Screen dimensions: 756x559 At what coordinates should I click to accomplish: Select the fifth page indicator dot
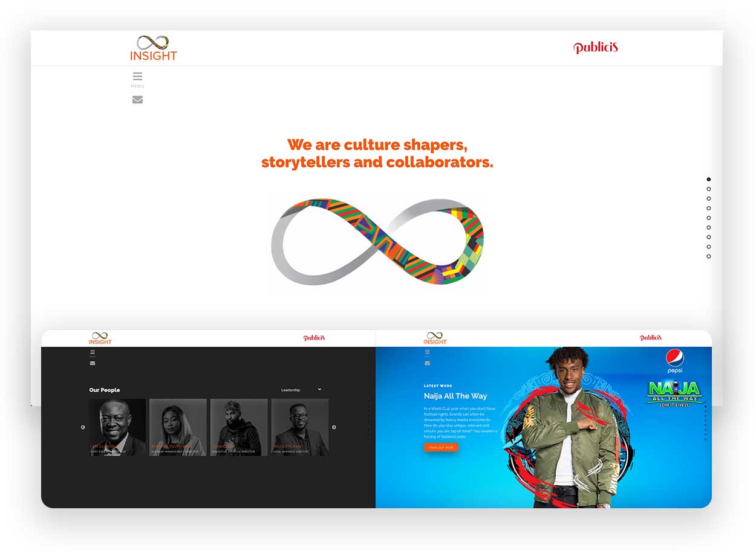click(x=709, y=218)
